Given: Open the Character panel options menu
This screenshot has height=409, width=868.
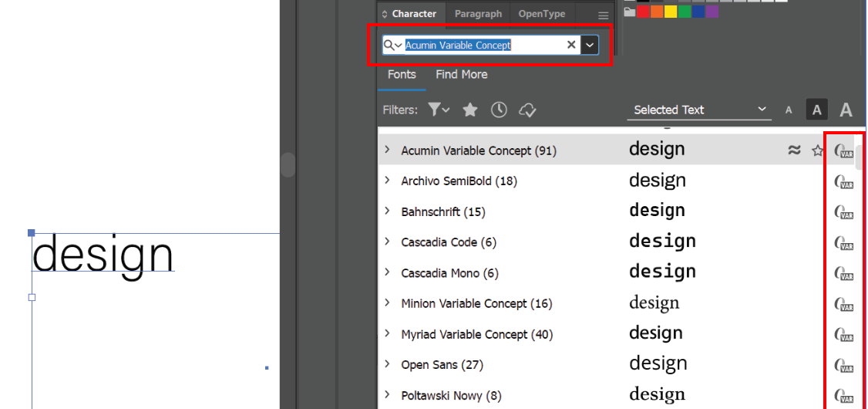Looking at the screenshot, I should [604, 15].
